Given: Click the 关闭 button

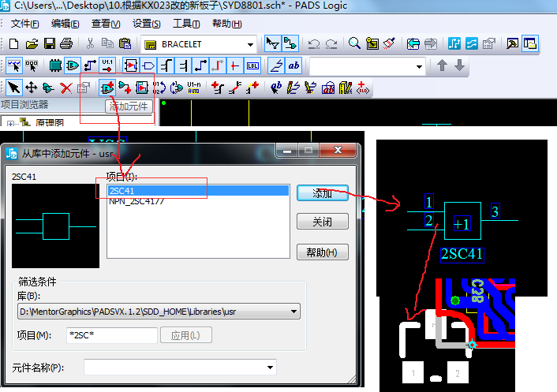Looking at the screenshot, I should tap(322, 222).
